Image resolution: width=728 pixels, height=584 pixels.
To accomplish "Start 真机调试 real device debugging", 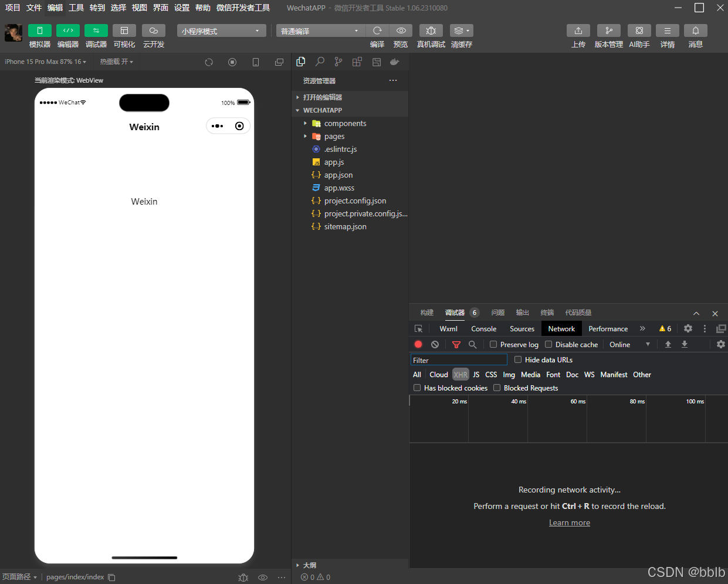I will (x=431, y=30).
